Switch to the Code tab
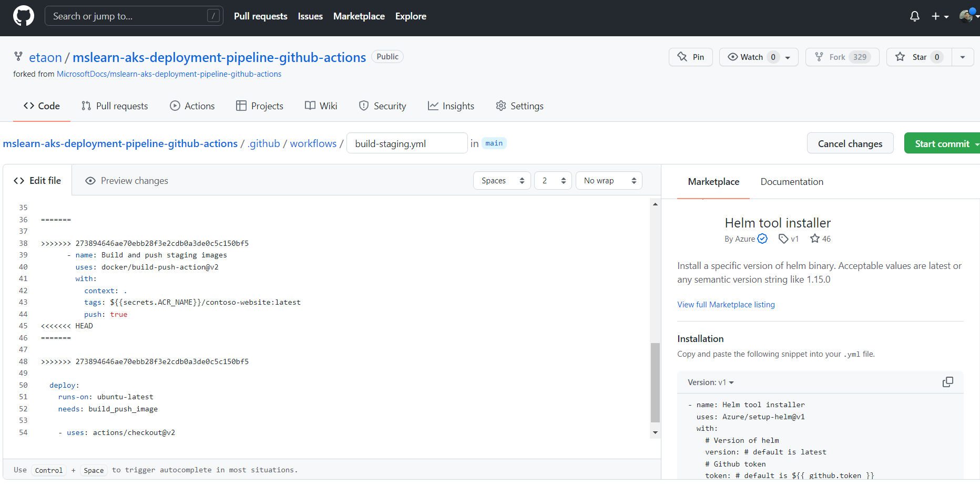The width and height of the screenshot is (980, 487). click(x=42, y=106)
